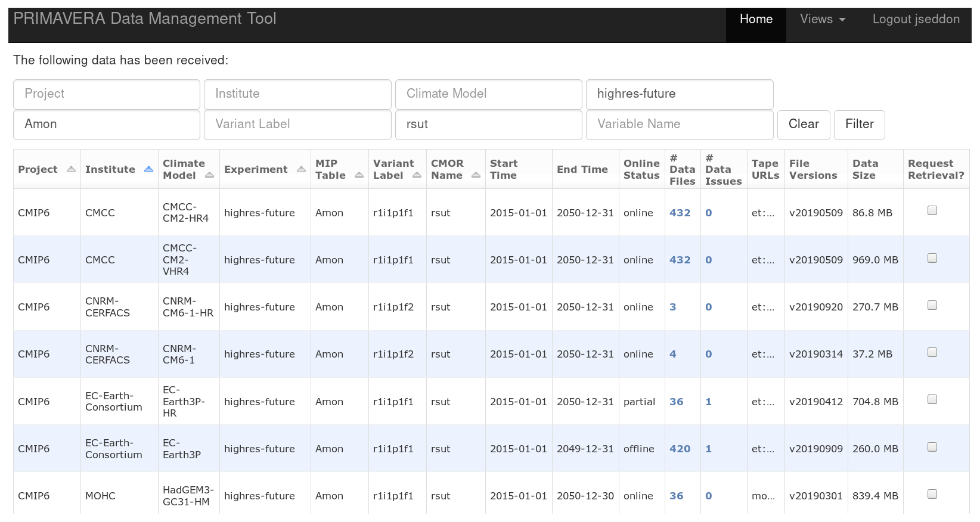
Task: Open data issues link for EC-Earth3P-HR
Action: [x=708, y=402]
